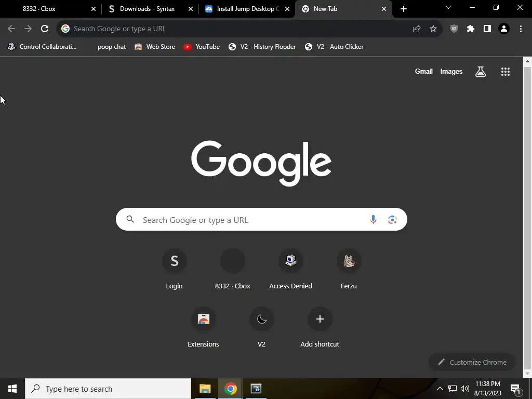Image resolution: width=532 pixels, height=399 pixels.
Task: Open the YouTube bookmark
Action: pos(202,47)
